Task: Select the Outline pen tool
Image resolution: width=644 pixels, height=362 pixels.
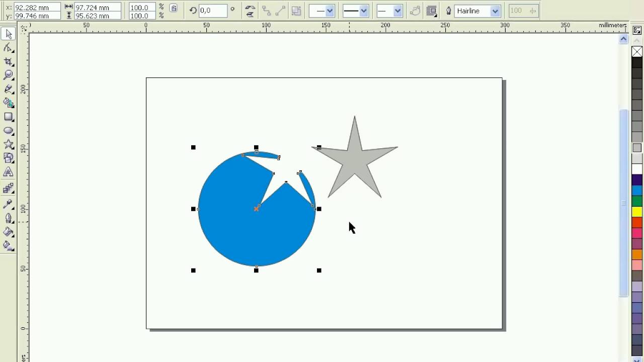Action: tap(9, 218)
